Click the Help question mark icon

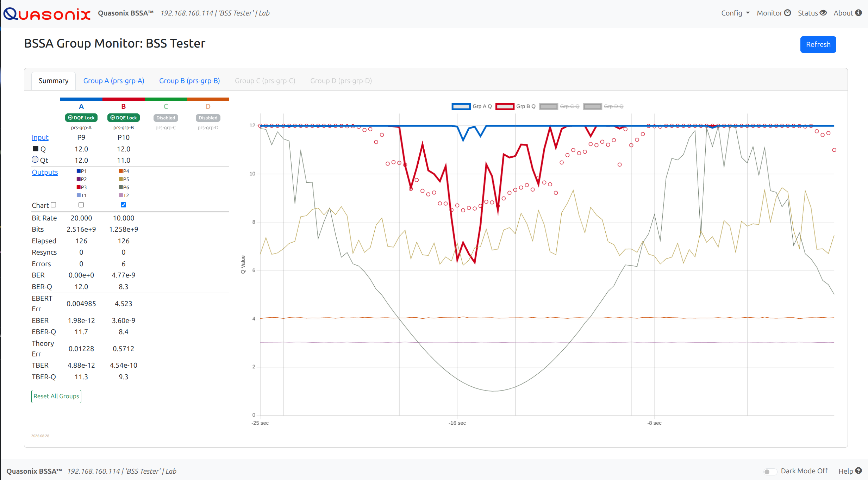858,471
